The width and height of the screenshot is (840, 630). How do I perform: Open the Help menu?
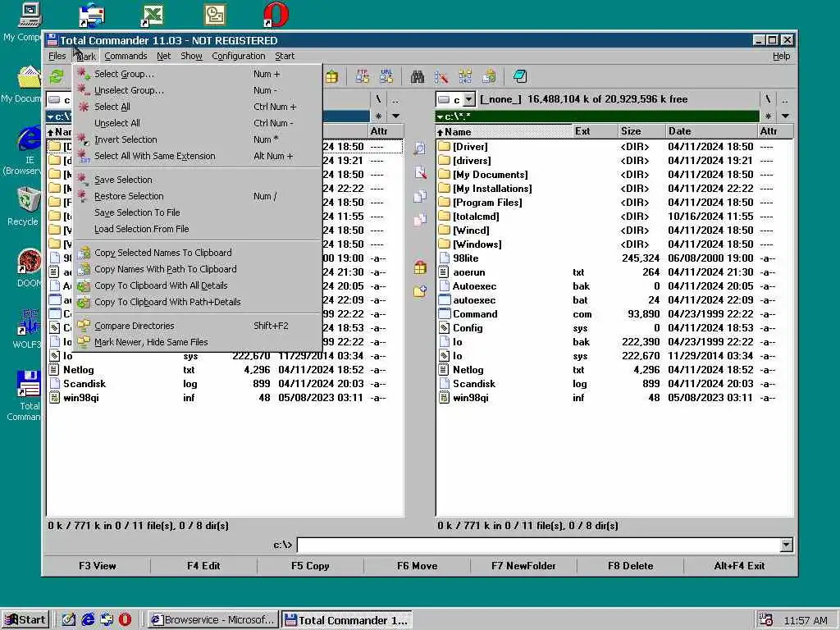tap(781, 56)
